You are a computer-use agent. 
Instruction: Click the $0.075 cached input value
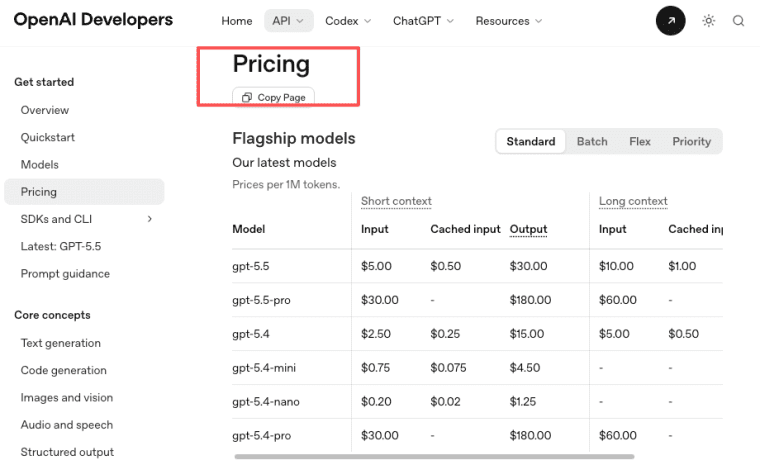448,368
